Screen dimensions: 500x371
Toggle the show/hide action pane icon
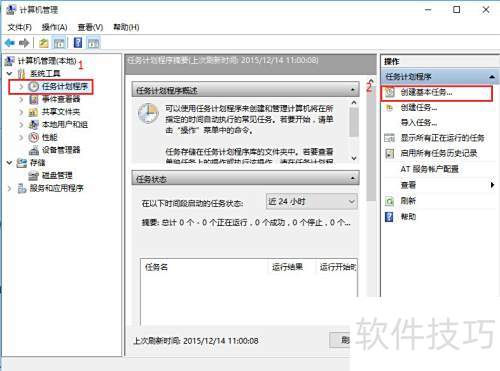click(x=93, y=43)
